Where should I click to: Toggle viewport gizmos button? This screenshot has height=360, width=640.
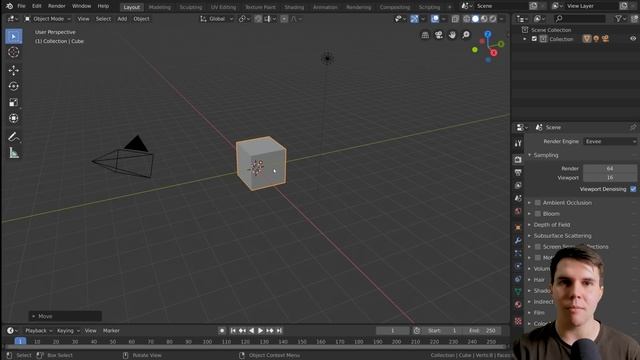tap(414, 19)
